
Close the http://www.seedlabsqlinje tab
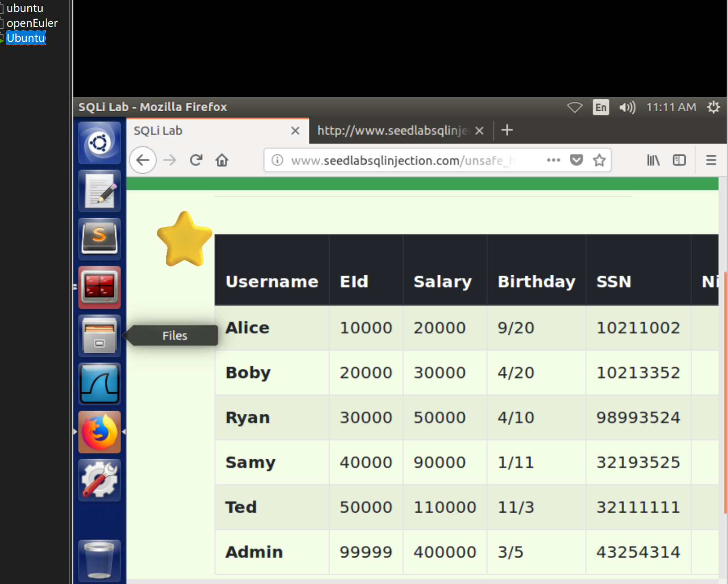click(480, 131)
